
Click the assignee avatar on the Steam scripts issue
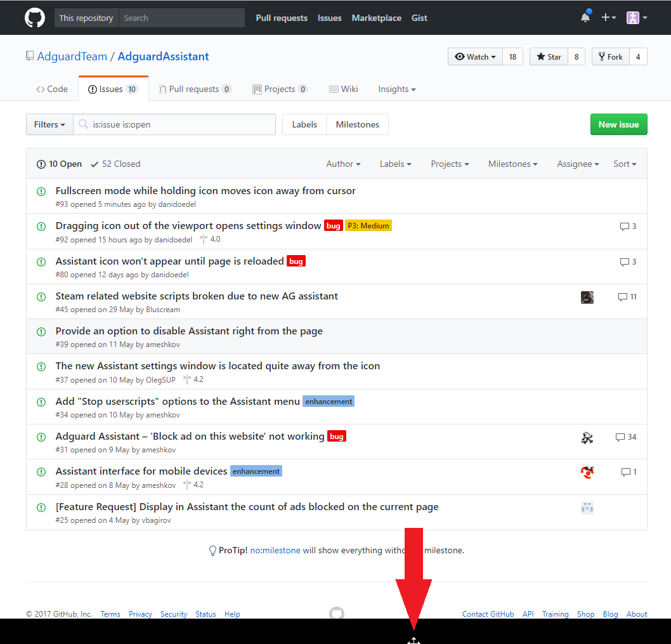pos(587,297)
